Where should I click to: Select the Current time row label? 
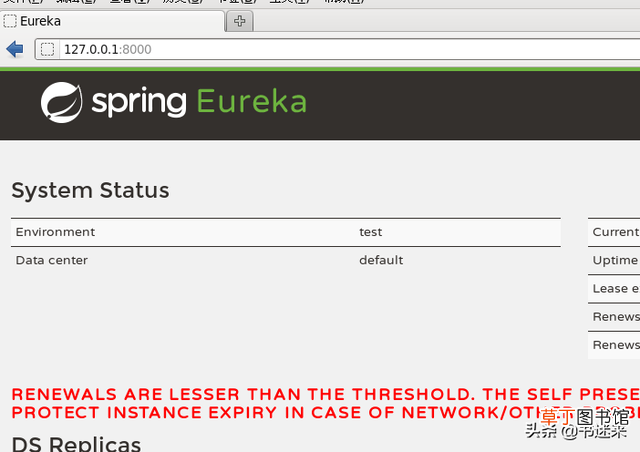(x=616, y=232)
